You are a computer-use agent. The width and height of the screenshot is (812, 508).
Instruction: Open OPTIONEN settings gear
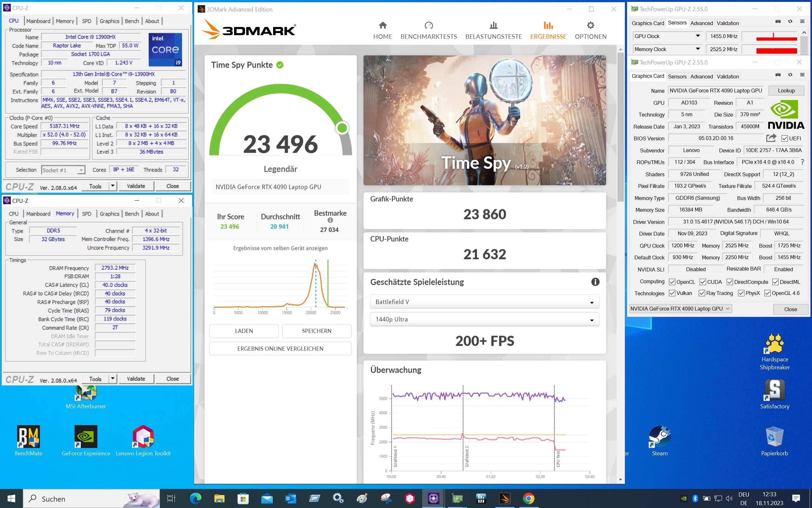591,30
